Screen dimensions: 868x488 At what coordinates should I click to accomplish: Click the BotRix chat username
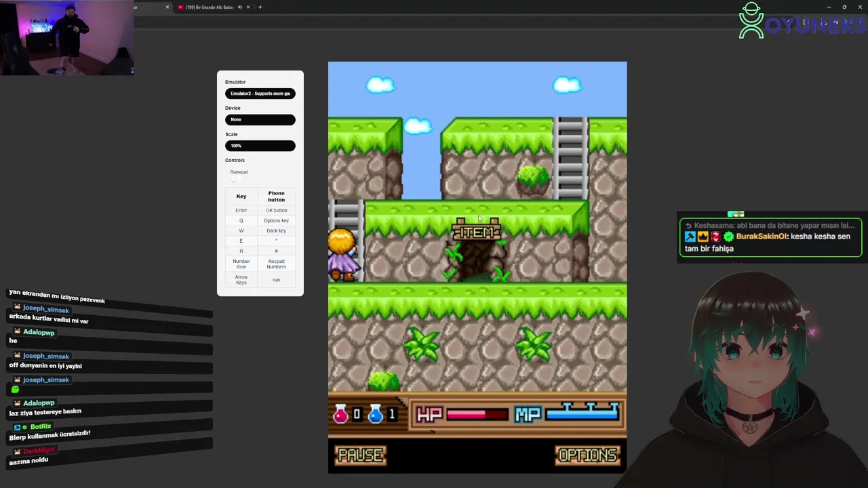[x=41, y=427]
